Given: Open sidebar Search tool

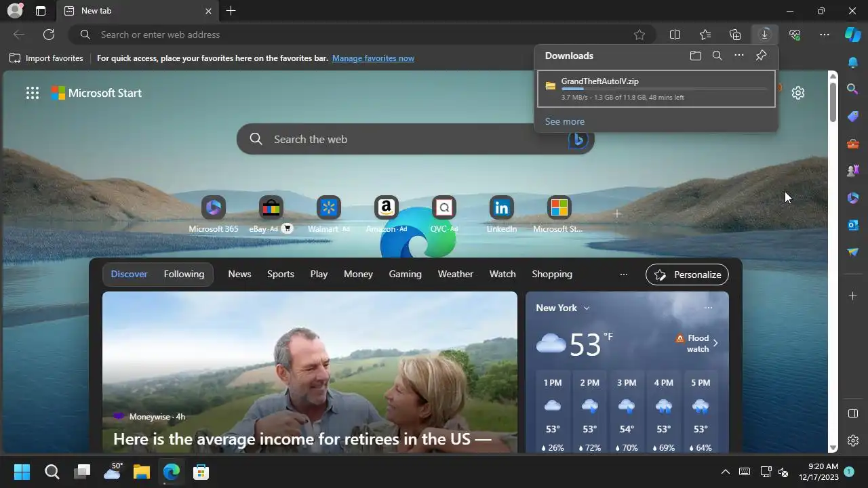Looking at the screenshot, I should (853, 89).
